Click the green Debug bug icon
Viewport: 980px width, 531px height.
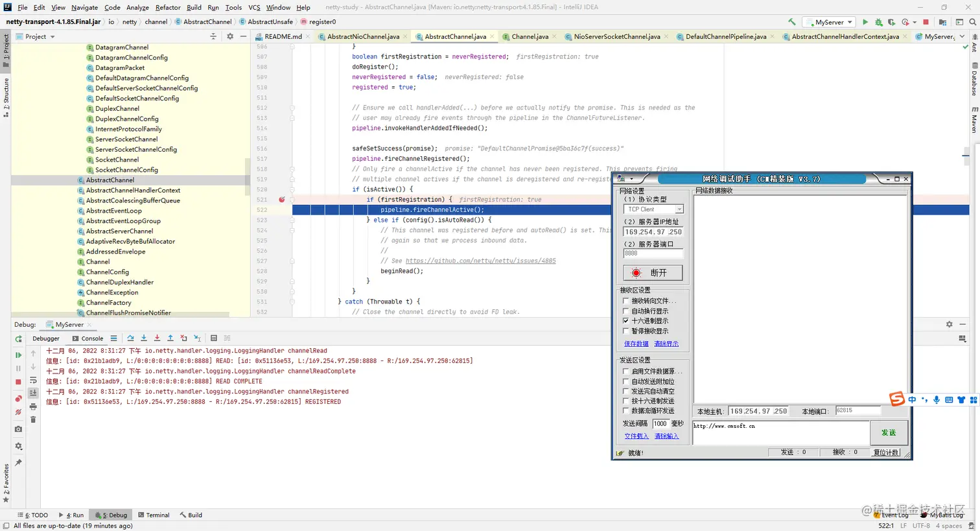(x=878, y=22)
